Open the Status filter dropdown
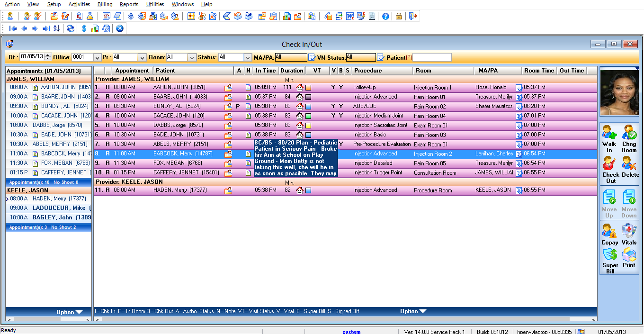Viewport: 644px width, 334px height. [x=248, y=57]
